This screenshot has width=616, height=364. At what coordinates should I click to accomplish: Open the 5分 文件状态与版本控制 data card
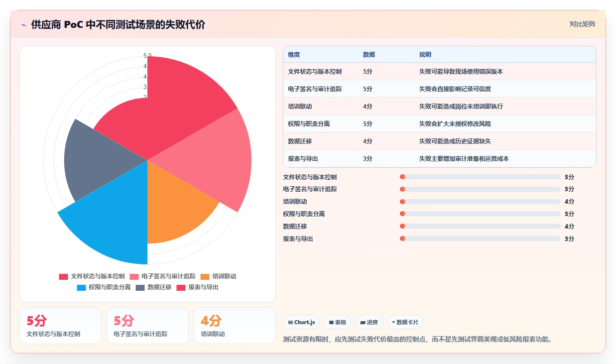(x=60, y=326)
